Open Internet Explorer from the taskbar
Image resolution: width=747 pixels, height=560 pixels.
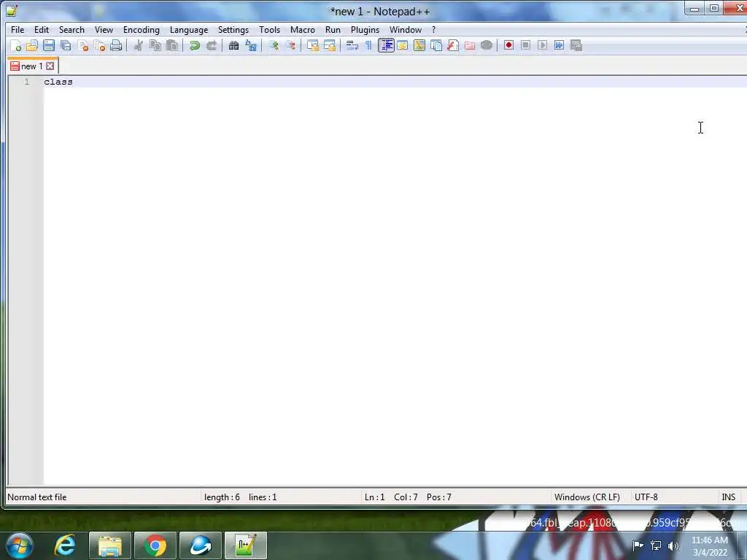point(65,545)
